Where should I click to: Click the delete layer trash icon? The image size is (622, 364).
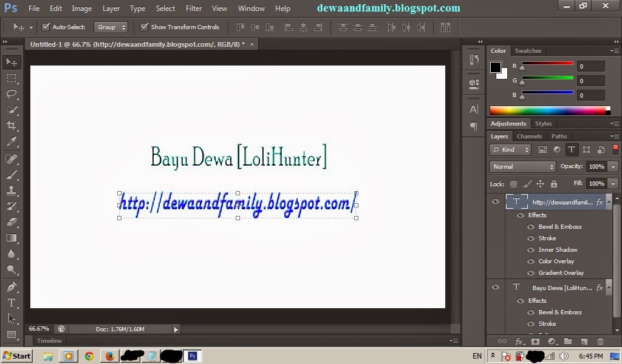coord(600,341)
